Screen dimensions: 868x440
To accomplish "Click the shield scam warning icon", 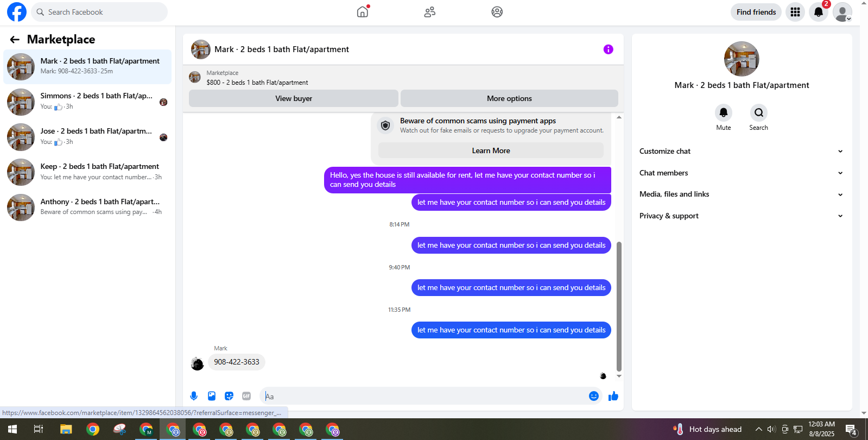I will pos(385,125).
